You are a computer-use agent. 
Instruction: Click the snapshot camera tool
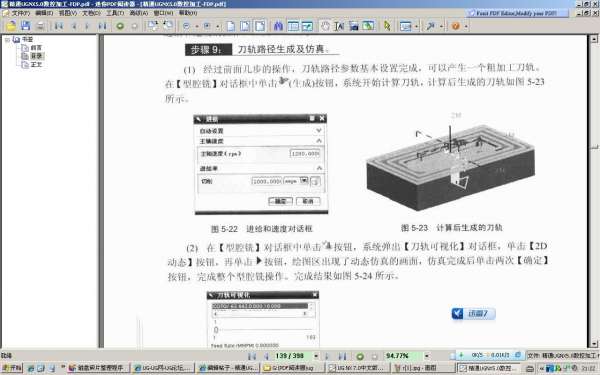[354, 26]
